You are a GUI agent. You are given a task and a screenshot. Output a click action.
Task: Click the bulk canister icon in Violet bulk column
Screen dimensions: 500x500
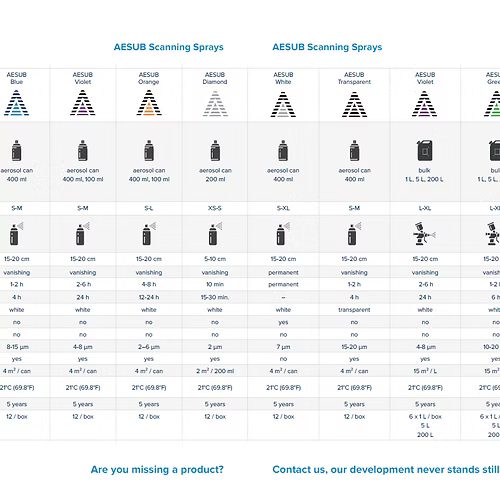coord(425,150)
